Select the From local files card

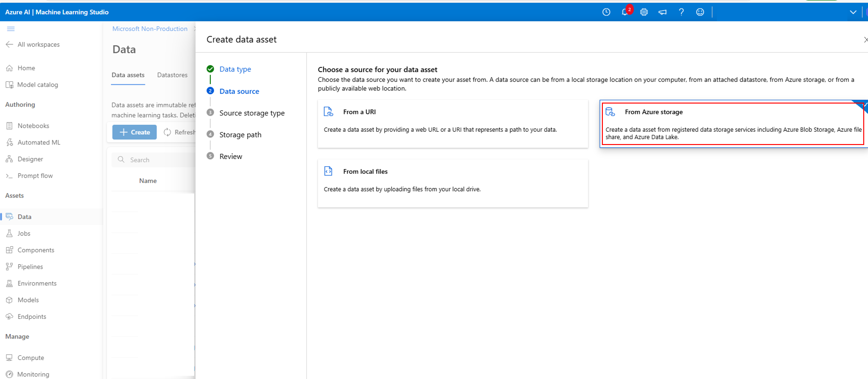click(x=453, y=183)
